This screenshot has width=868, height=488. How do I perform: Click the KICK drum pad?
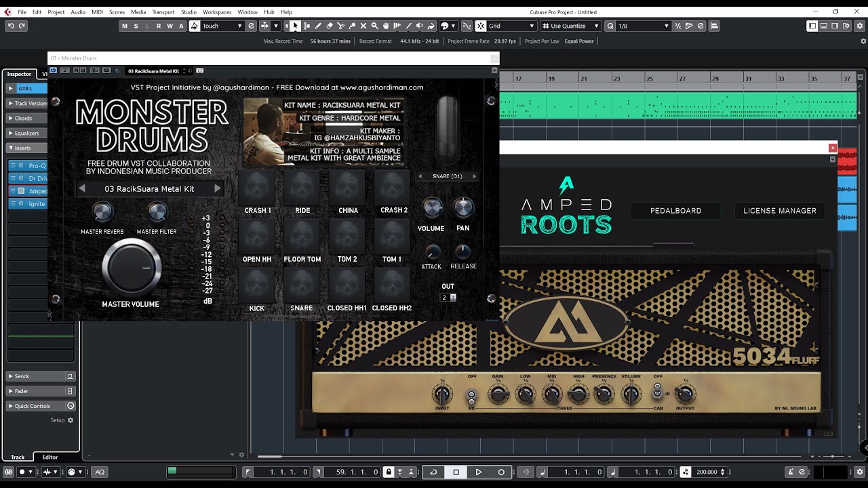pyautogui.click(x=256, y=285)
